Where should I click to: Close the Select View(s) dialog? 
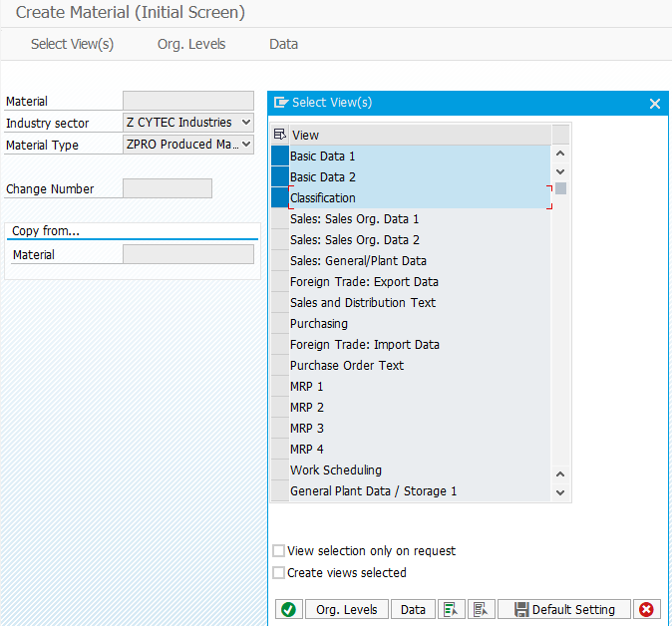654,104
